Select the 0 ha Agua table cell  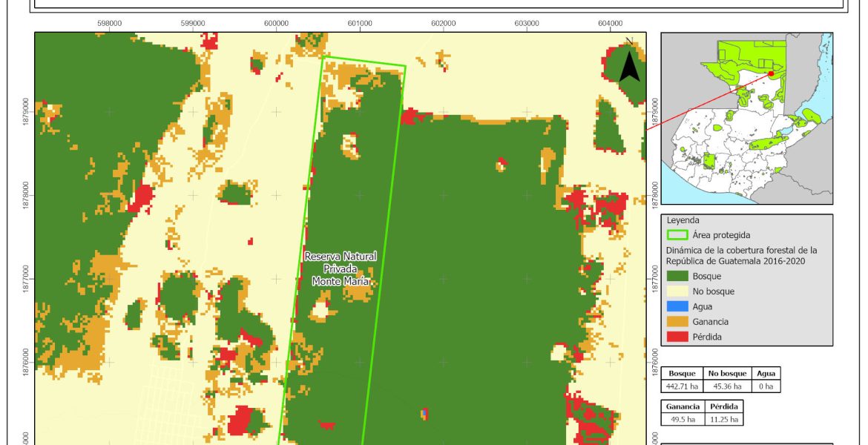[766, 386]
